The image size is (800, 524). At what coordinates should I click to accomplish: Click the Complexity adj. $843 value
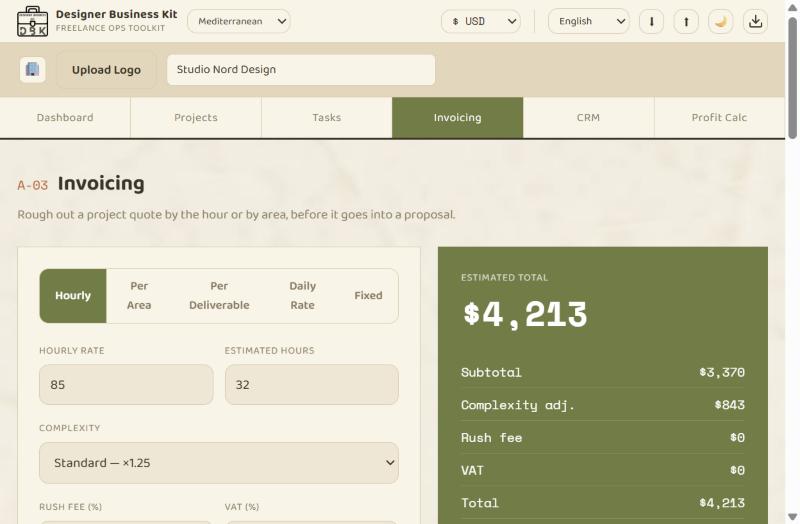[730, 405]
